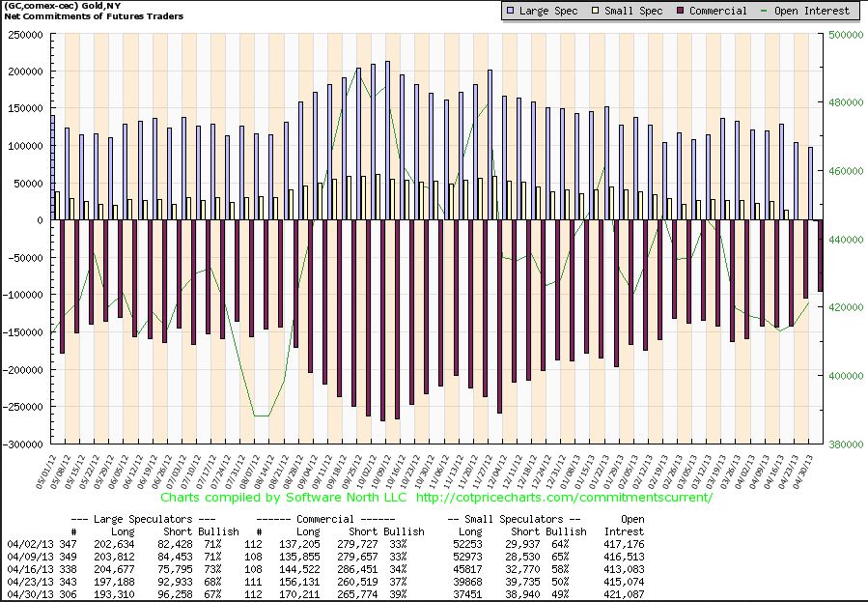Viewport: 868px width, 602px height.
Task: Click the left axis label 50000
Action: 29,184
